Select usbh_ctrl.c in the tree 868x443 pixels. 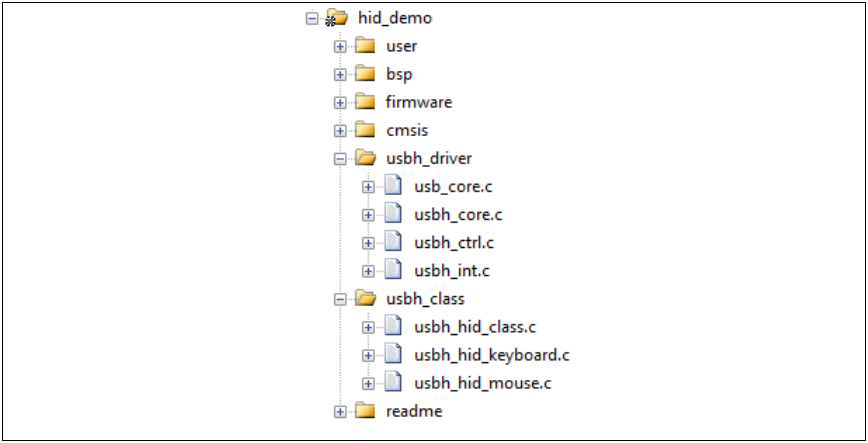pyautogui.click(x=454, y=242)
